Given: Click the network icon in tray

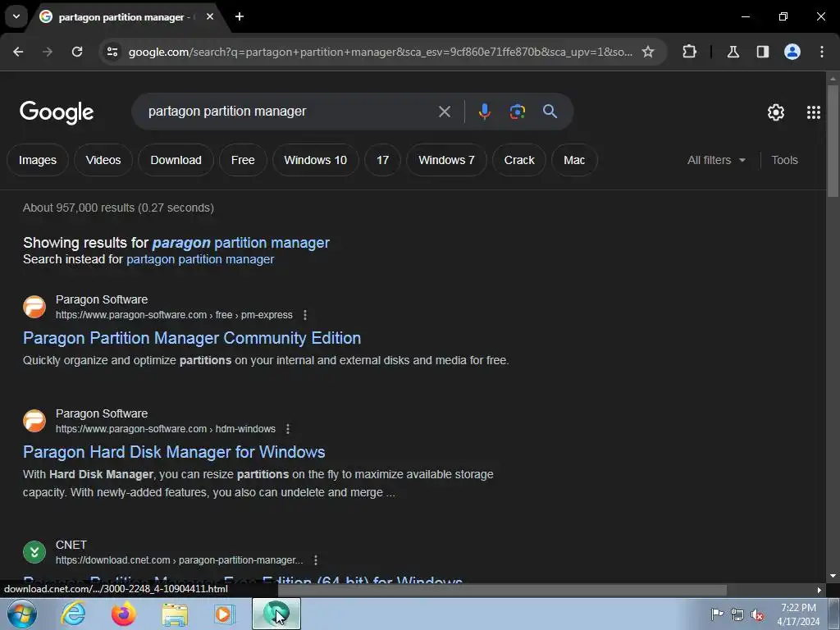Looking at the screenshot, I should click(x=737, y=614).
